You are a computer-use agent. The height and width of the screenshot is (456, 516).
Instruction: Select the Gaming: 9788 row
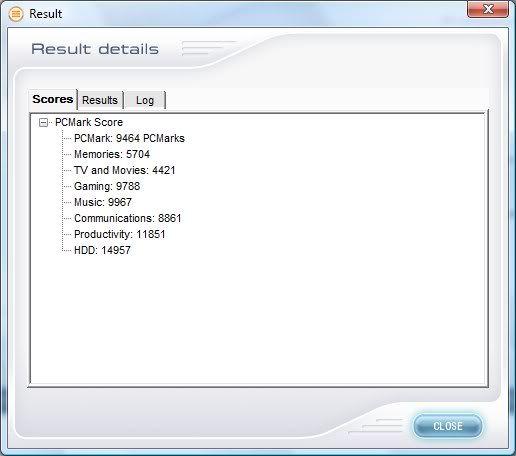(x=107, y=186)
